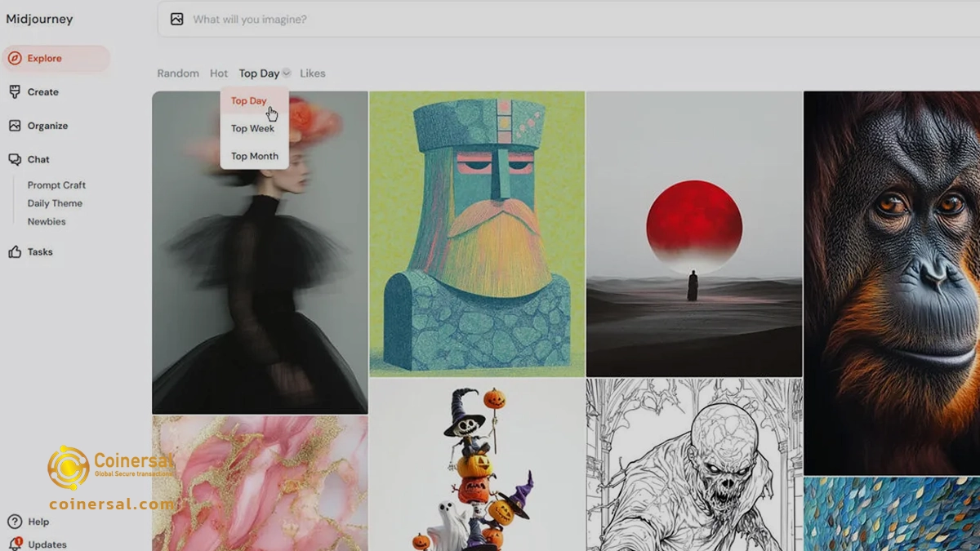The image size is (980, 551).
Task: Click the Explore compass icon
Action: pyautogui.click(x=15, y=59)
